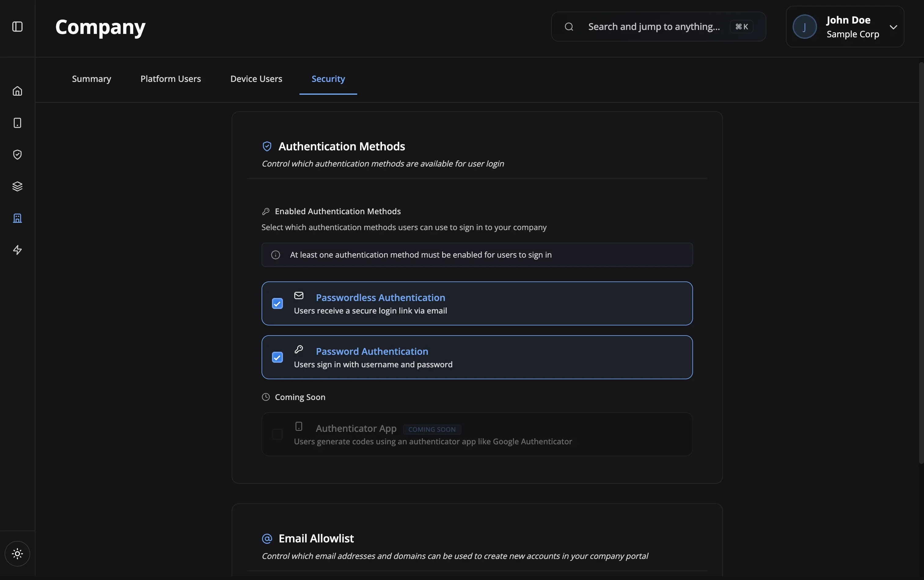
Task: Click "Users generate codes using an authenticator app" text
Action: coord(433,442)
